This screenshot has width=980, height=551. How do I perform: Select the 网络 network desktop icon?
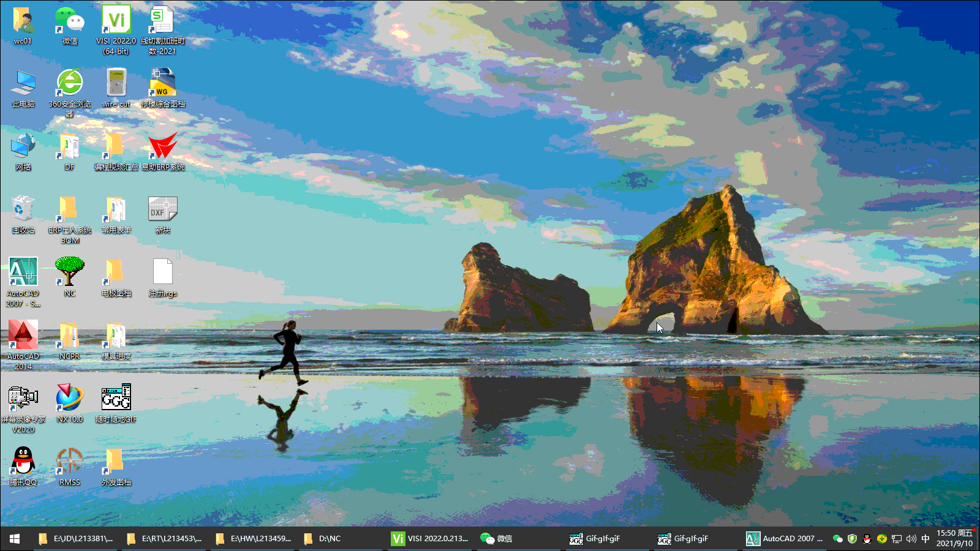(23, 152)
